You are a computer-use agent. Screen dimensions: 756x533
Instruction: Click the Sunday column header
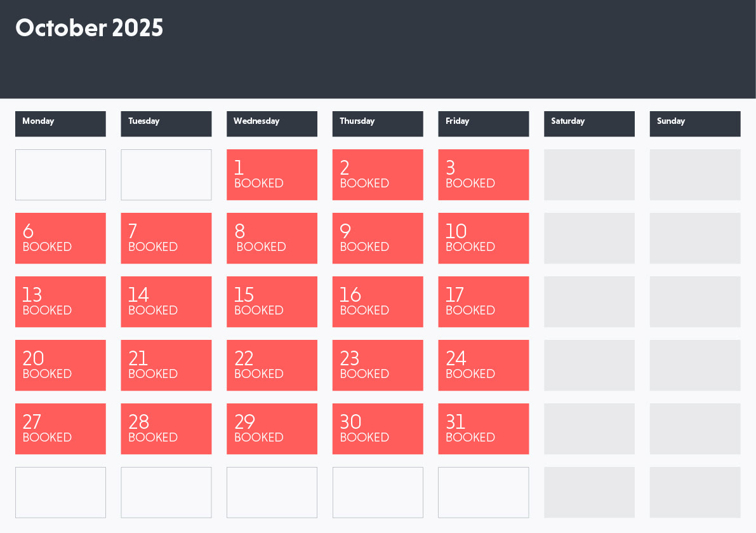pyautogui.click(x=694, y=123)
